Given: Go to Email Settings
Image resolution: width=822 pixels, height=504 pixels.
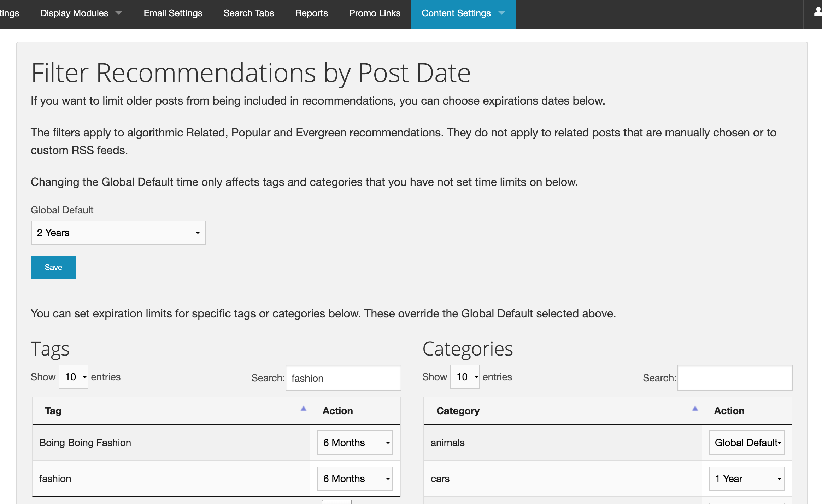Looking at the screenshot, I should tap(173, 13).
